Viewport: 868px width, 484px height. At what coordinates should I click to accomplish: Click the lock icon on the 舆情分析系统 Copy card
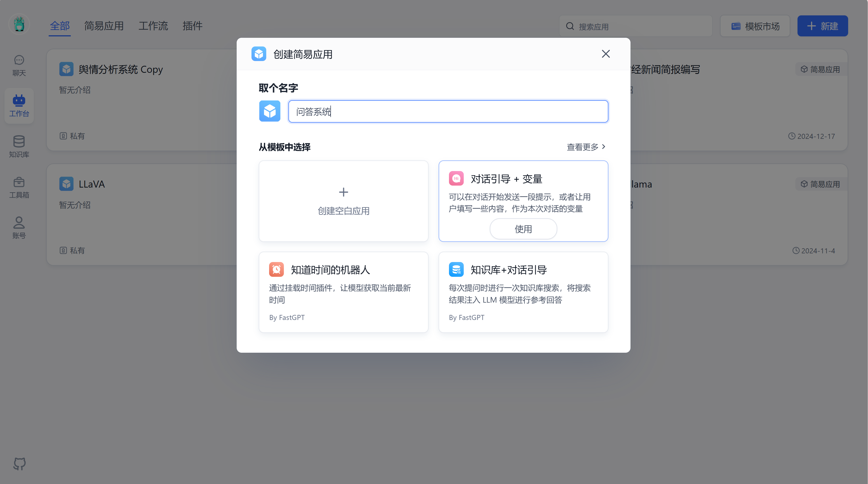(63, 136)
